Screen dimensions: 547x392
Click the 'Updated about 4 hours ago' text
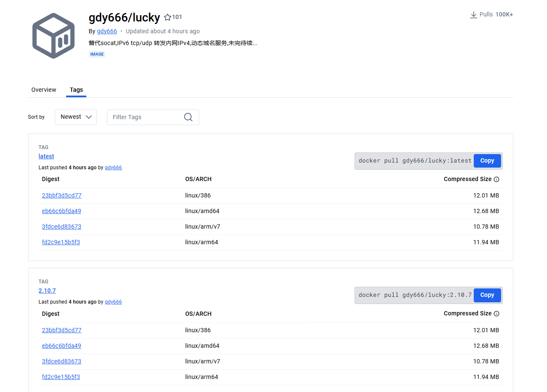(x=163, y=31)
